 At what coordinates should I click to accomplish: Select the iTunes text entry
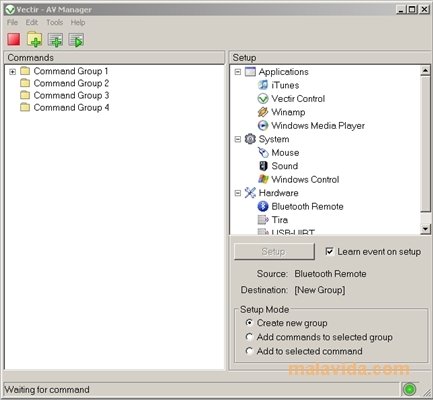[285, 85]
